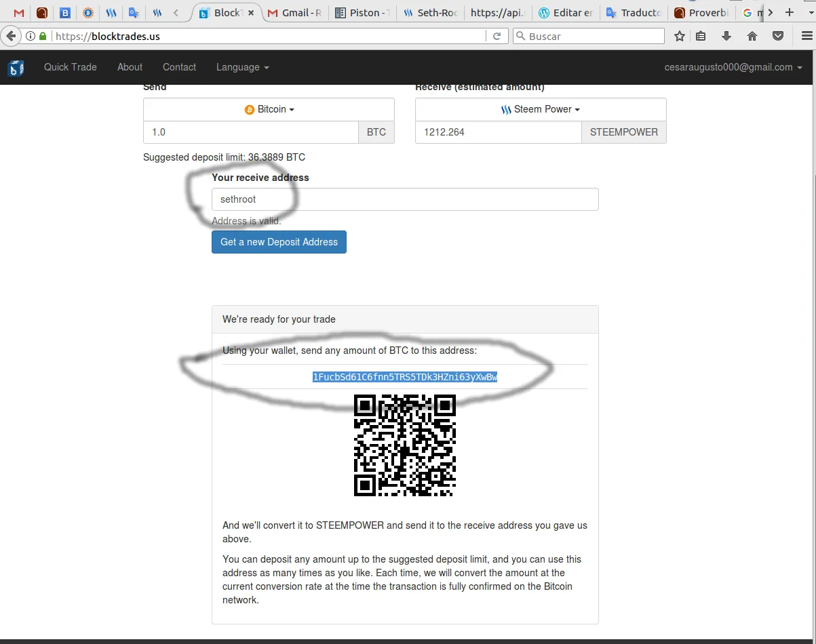Open the Bitcoin send currency dropdown

[x=269, y=109]
